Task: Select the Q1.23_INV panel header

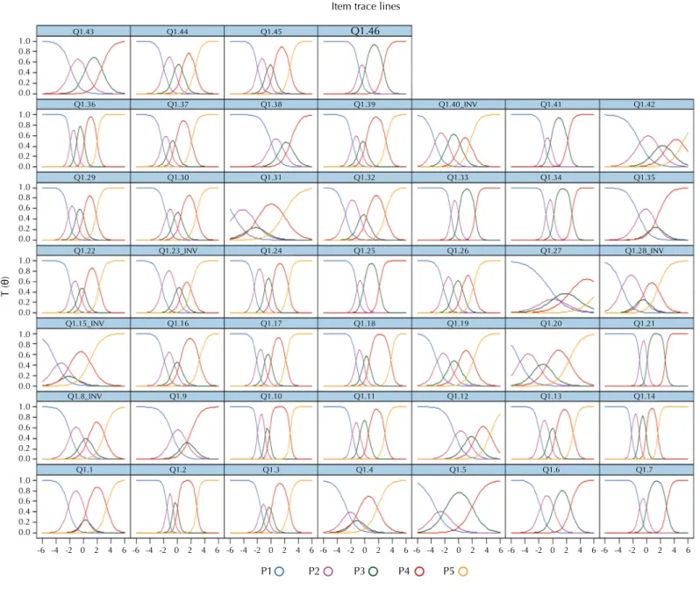Action: 177,251
